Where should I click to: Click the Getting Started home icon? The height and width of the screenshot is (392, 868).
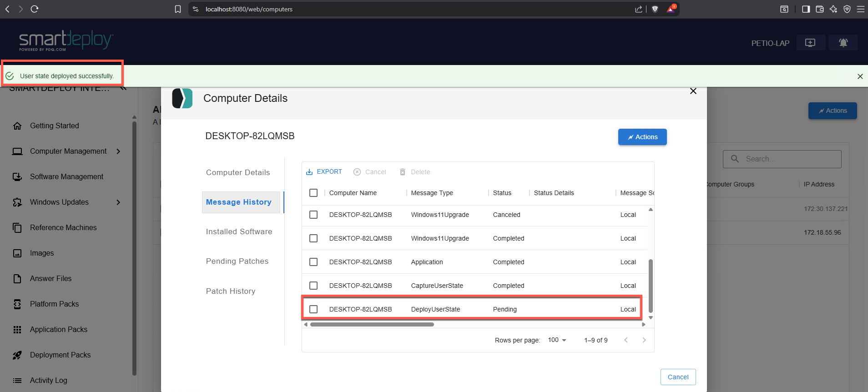click(x=17, y=126)
